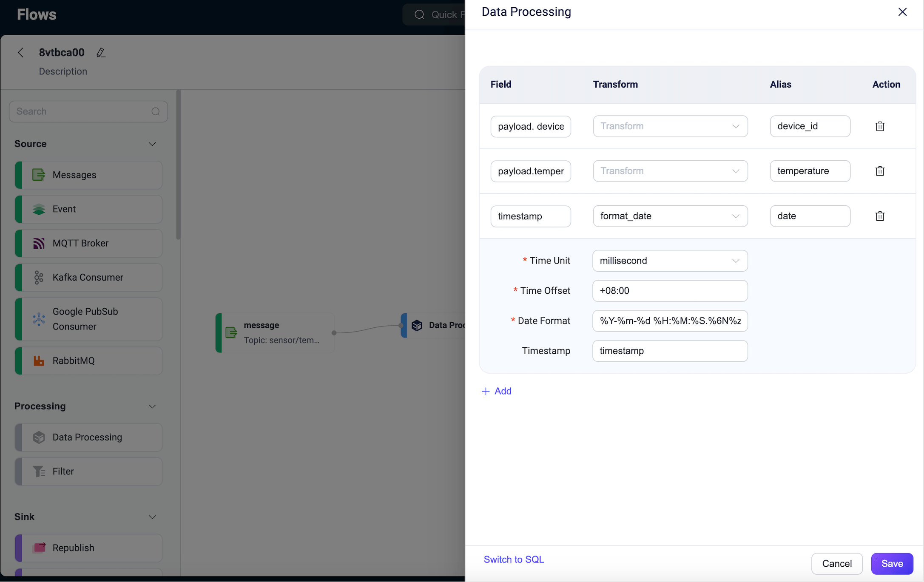
Task: Click the edit pencil next to 8vtbca00
Action: click(101, 52)
